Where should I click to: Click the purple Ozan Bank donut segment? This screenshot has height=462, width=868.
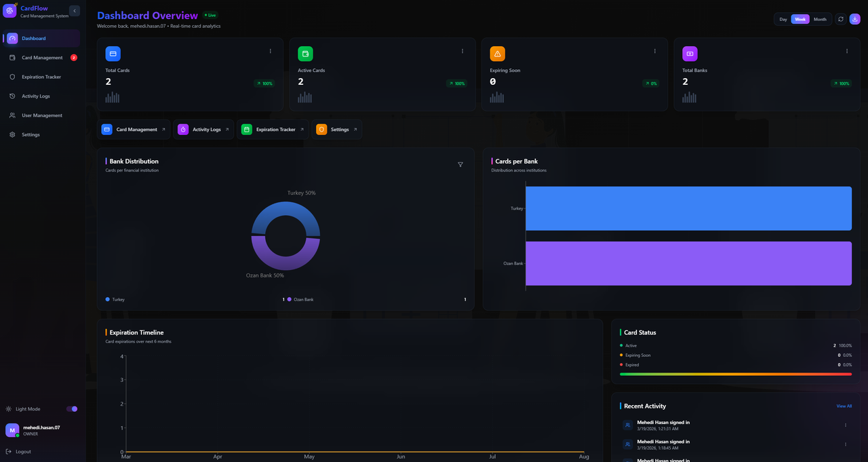(285, 263)
